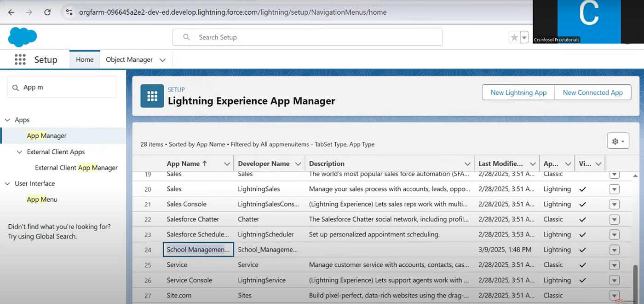Click the Service Console app name cell
Screen dimensions: 644x304
pyautogui.click(x=190, y=280)
